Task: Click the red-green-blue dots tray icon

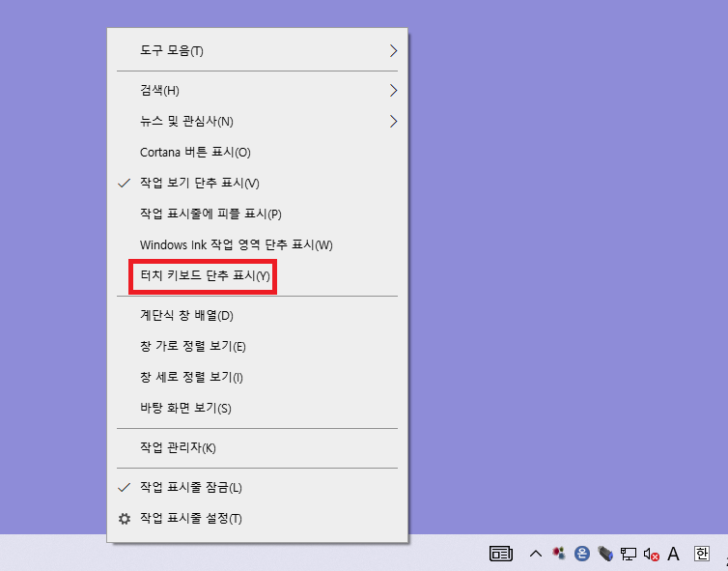Action: pyautogui.click(x=558, y=553)
